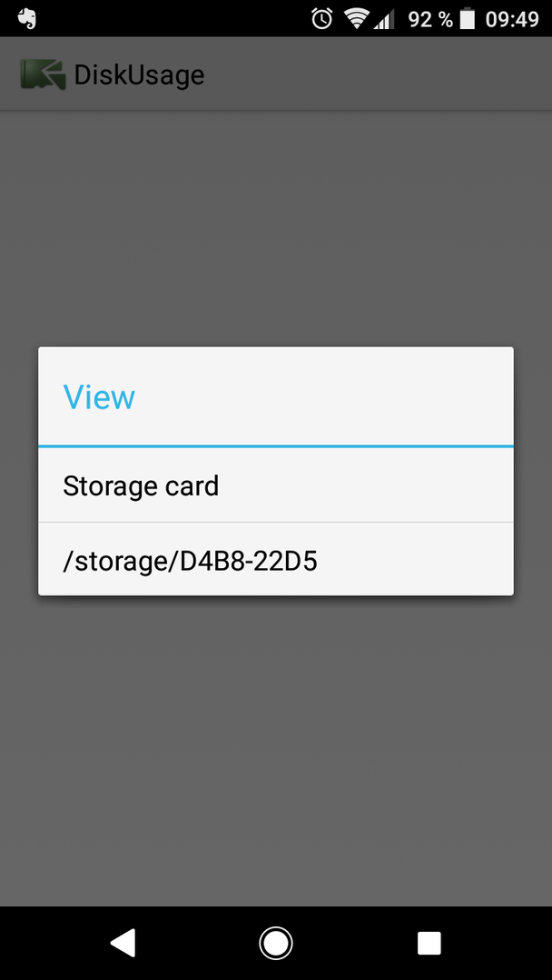552x980 pixels.
Task: Tap the Wi-Fi status icon
Action: (x=357, y=19)
